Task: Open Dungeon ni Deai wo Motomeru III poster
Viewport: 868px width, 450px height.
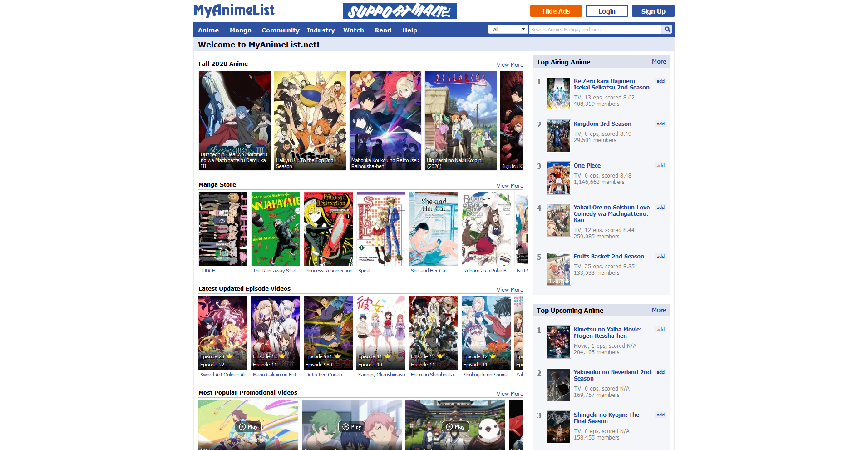Action: point(235,121)
